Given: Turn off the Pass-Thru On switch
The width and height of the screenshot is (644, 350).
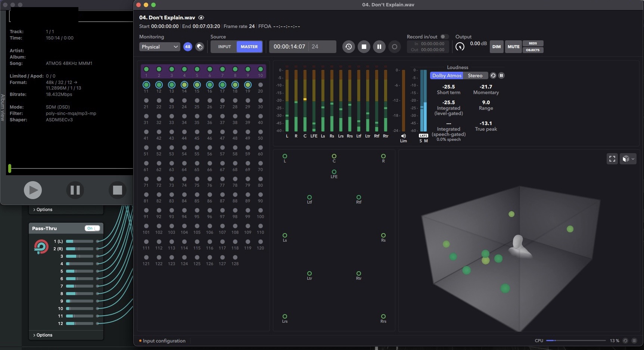Looking at the screenshot, I should tap(92, 228).
